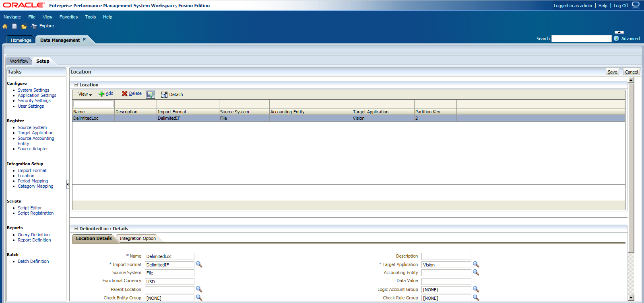Open the Tools menu
The height and width of the screenshot is (303, 644).
coord(90,17)
